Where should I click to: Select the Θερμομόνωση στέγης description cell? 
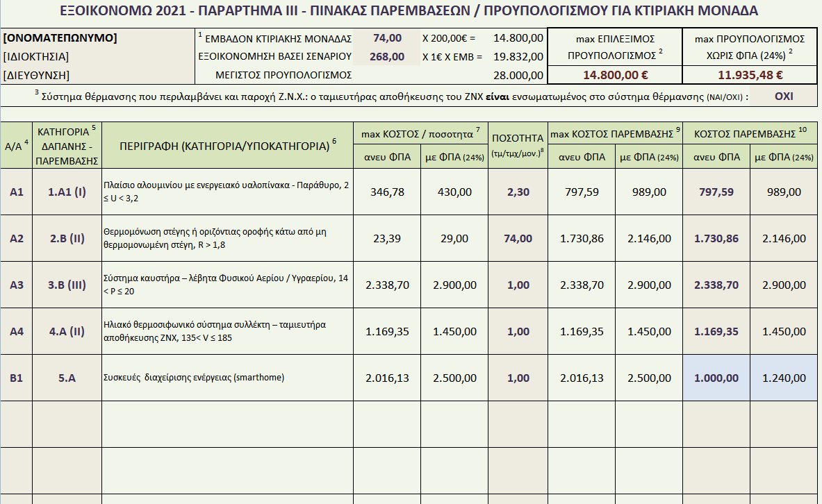(227, 238)
